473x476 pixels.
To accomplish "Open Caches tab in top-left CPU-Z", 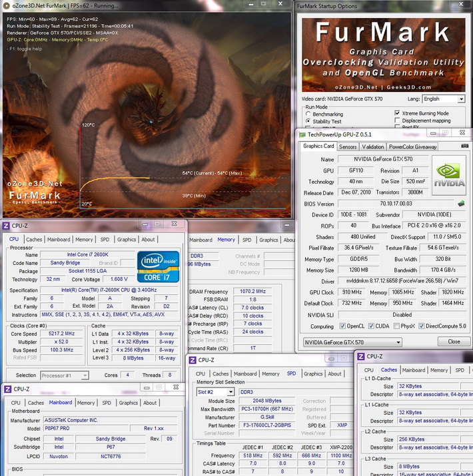I will 34,240.
